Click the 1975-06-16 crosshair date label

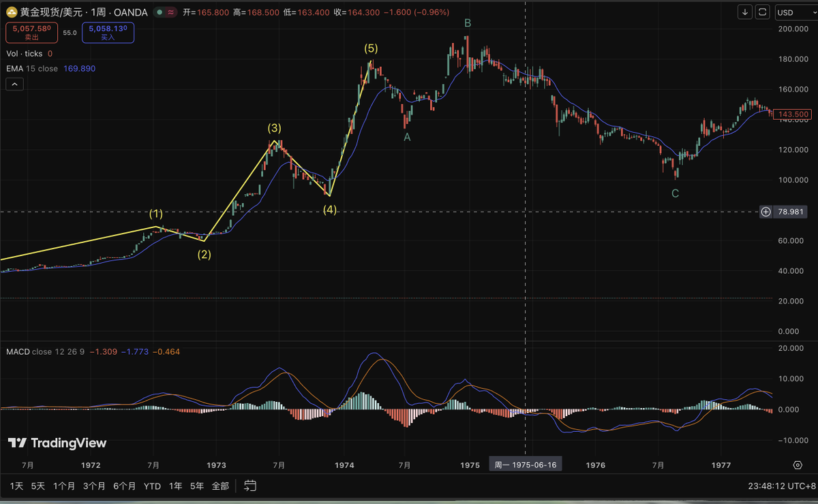[x=525, y=465]
